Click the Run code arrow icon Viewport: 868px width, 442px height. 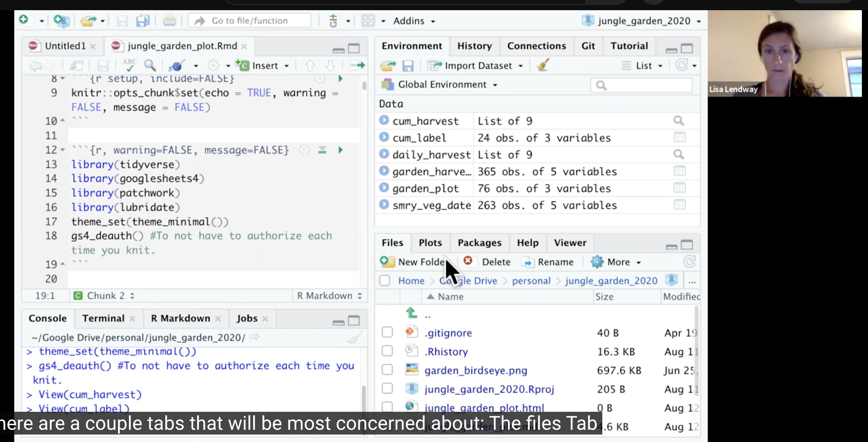(357, 65)
